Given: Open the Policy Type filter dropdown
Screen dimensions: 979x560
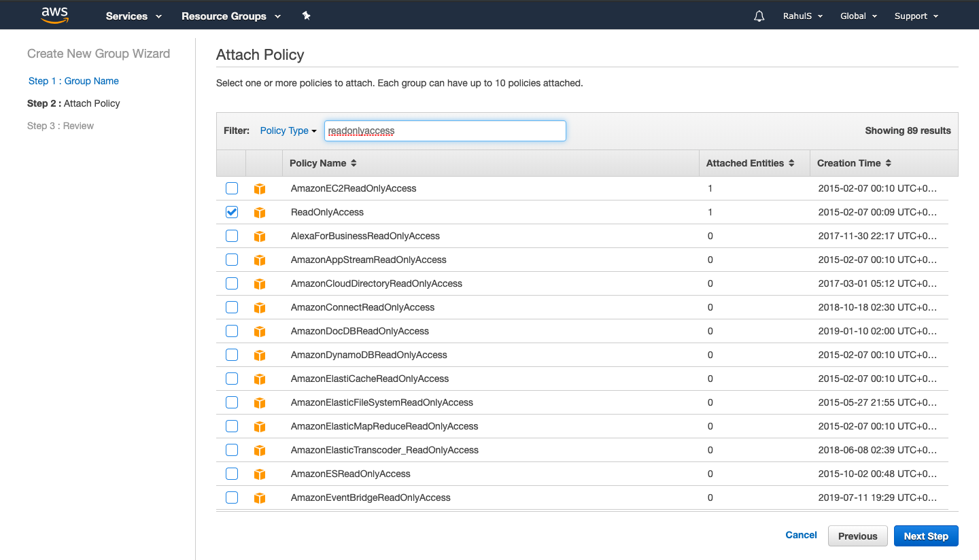Looking at the screenshot, I should 288,130.
